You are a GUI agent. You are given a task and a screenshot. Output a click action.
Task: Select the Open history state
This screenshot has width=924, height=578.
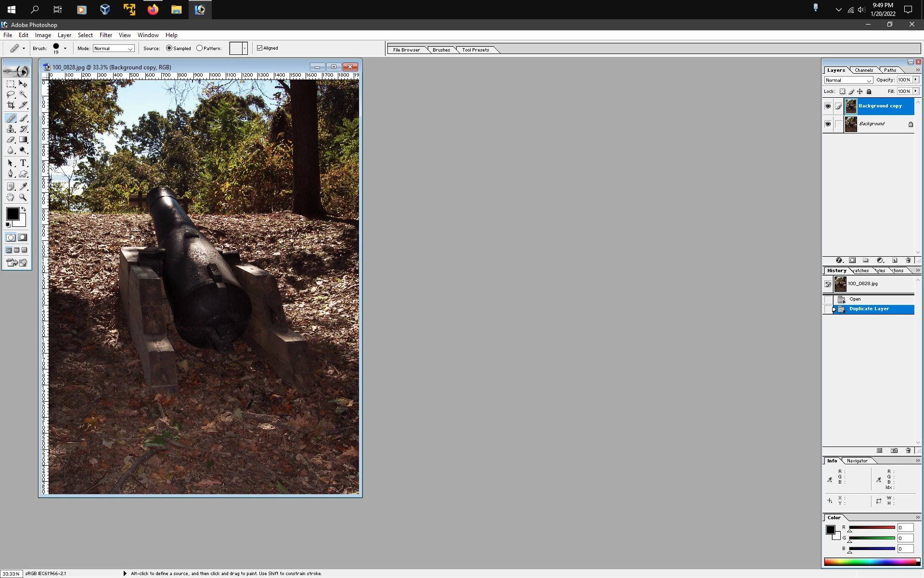855,299
